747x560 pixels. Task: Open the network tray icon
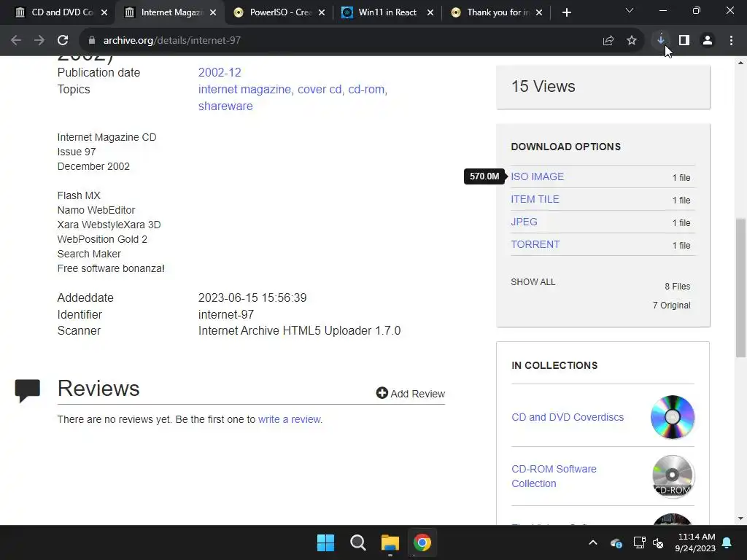(639, 542)
